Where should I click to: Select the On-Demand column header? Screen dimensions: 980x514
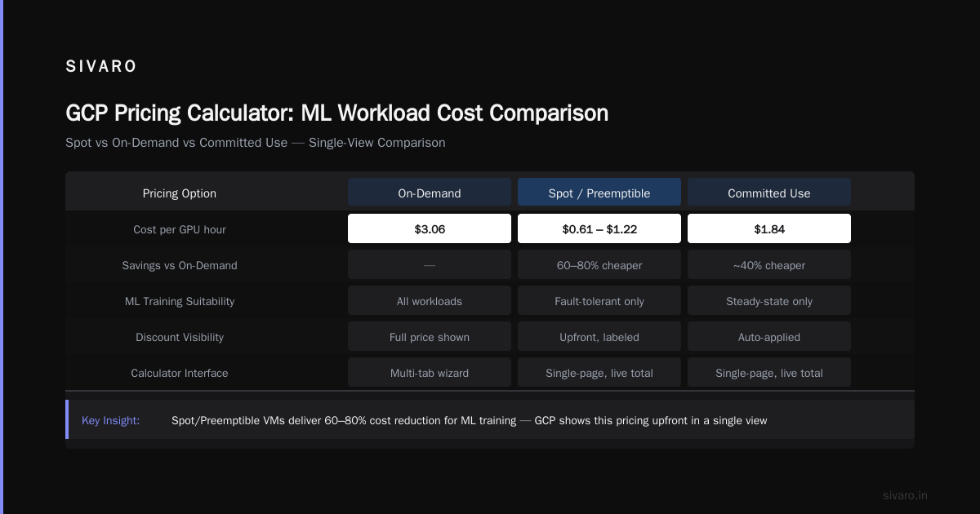coord(430,193)
